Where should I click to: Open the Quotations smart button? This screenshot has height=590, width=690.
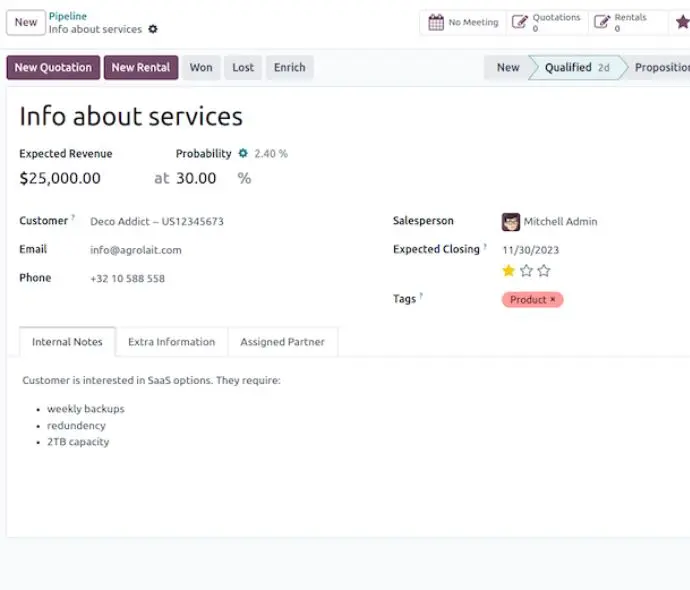tap(547, 22)
